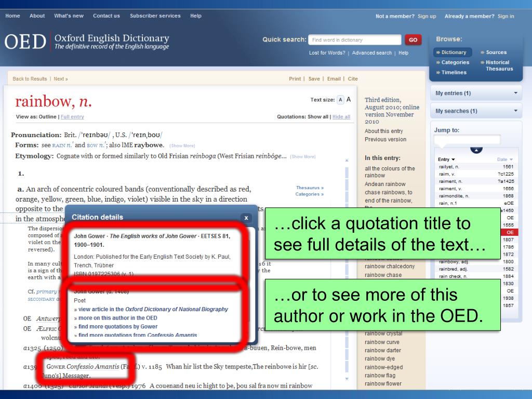This screenshot has height=399, width=532.
Task: Sort the list by Date dropdown
Action: pyautogui.click(x=505, y=159)
